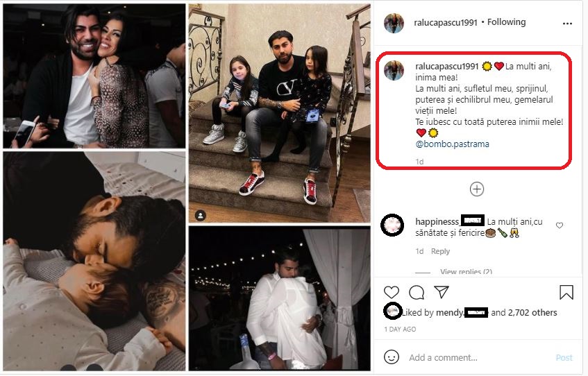Like the happinesss comment with small heart
588x376 pixels.
pos(560,225)
